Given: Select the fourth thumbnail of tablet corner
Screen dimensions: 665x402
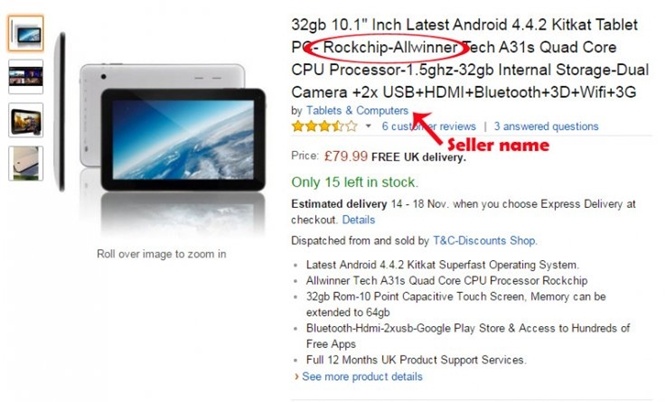Looking at the screenshot, I should [25, 163].
